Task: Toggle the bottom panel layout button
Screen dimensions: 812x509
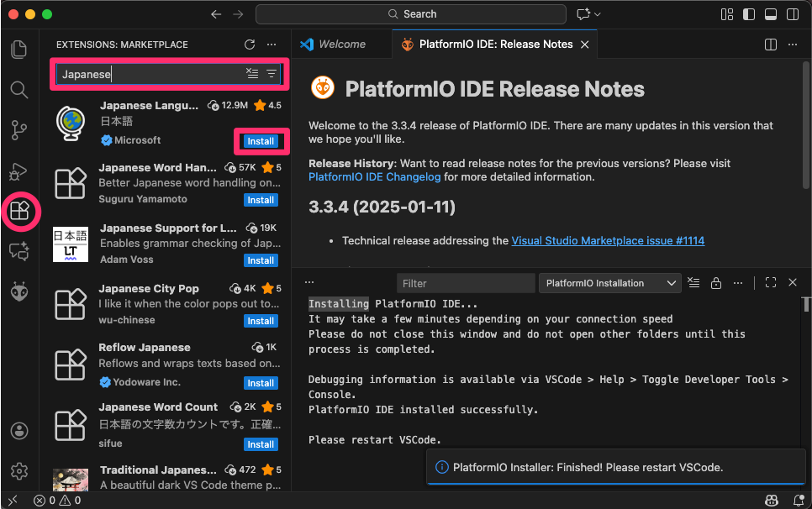Action: pos(769,14)
